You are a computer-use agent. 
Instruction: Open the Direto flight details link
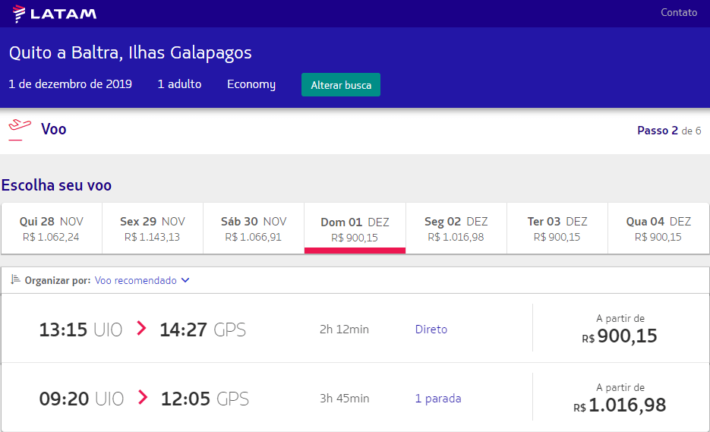pyautogui.click(x=431, y=329)
